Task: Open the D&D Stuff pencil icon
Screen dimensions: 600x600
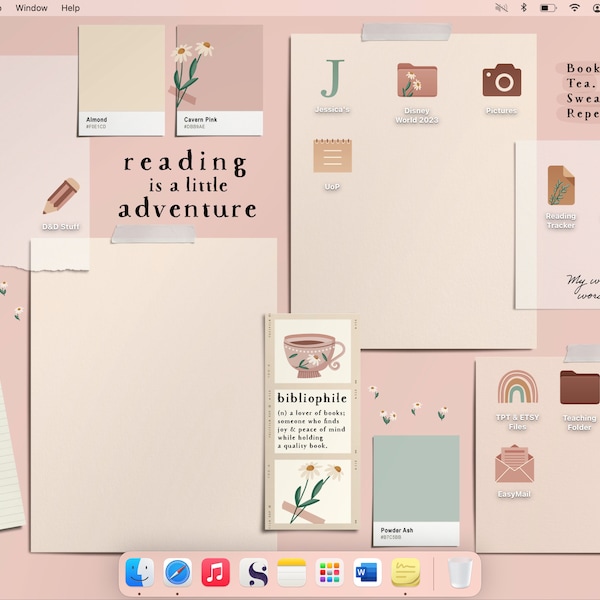Action: coord(61,196)
